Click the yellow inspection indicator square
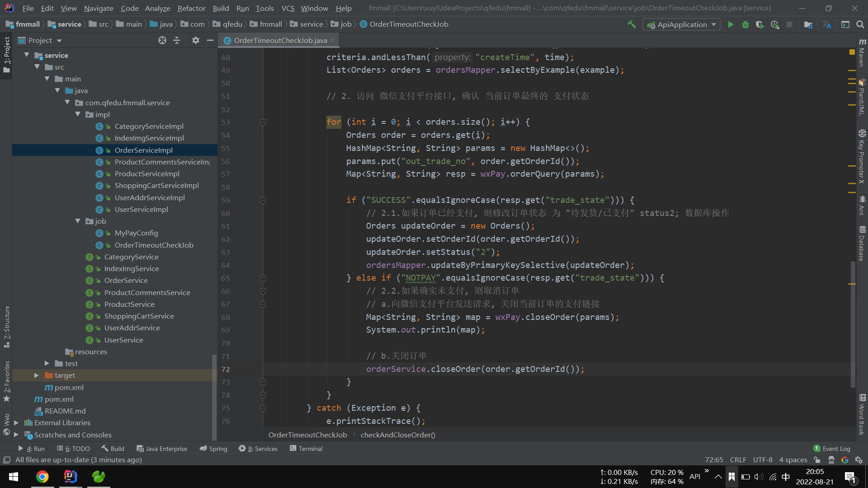Screen dimensions: 868x488 [x=852, y=52]
